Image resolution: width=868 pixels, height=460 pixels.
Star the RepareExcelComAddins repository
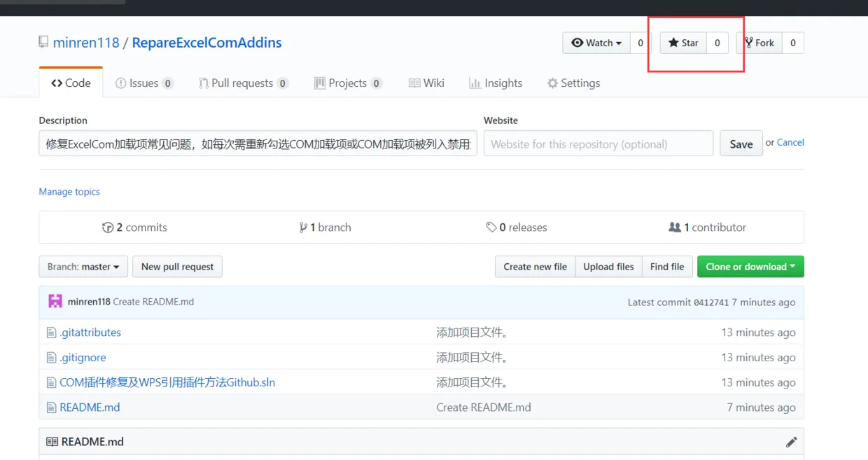pyautogui.click(x=683, y=43)
